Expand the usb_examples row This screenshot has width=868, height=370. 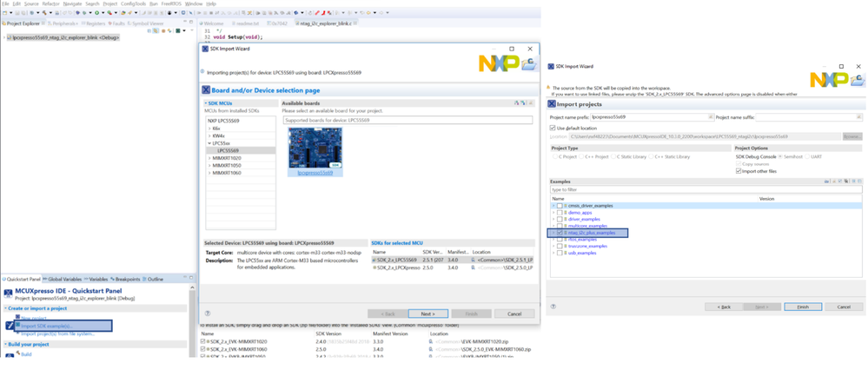[x=553, y=253]
